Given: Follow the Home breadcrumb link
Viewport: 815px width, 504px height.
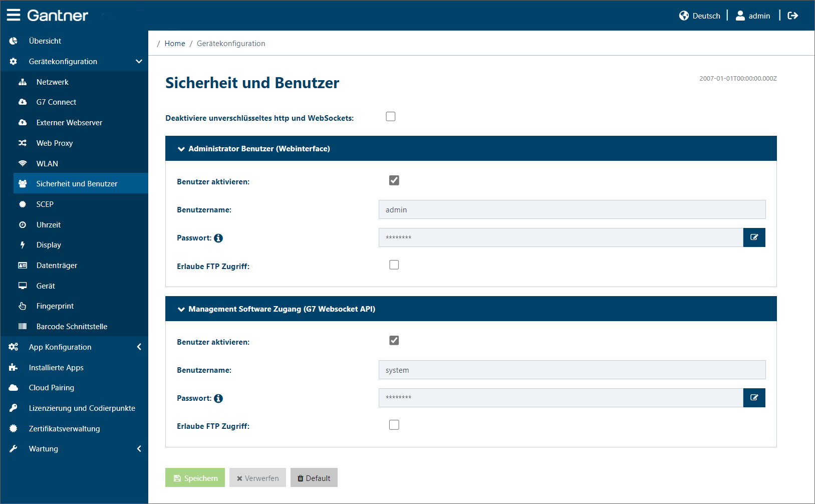Looking at the screenshot, I should click(x=175, y=44).
